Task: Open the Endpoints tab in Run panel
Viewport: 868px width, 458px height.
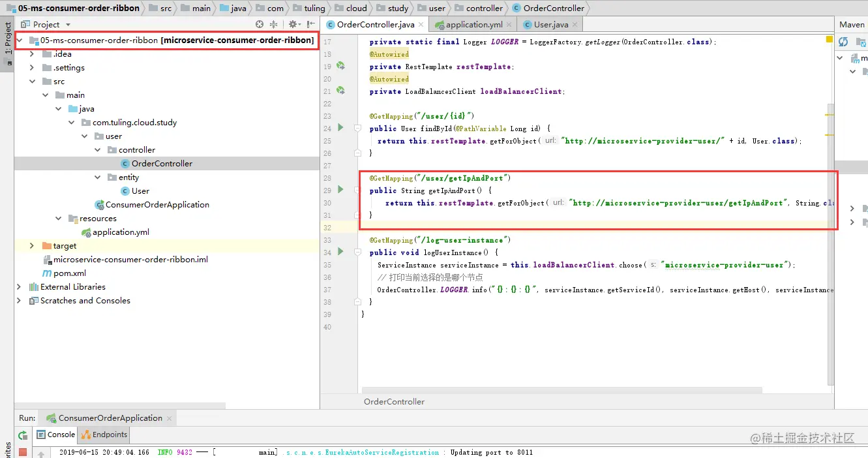Action: (x=104, y=435)
